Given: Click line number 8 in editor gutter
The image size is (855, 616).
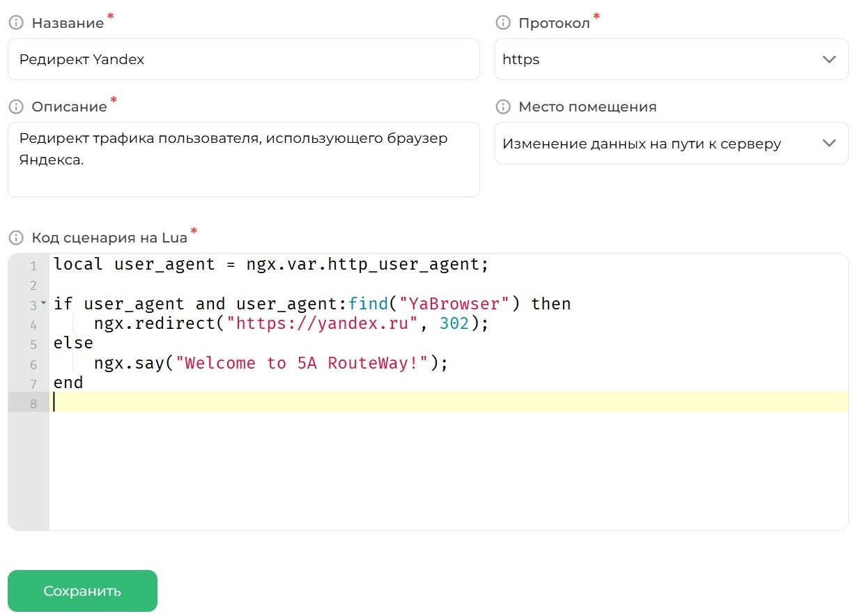Looking at the screenshot, I should pos(33,403).
